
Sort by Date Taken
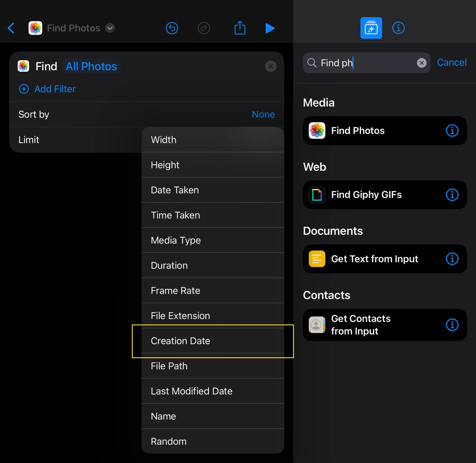(x=213, y=190)
